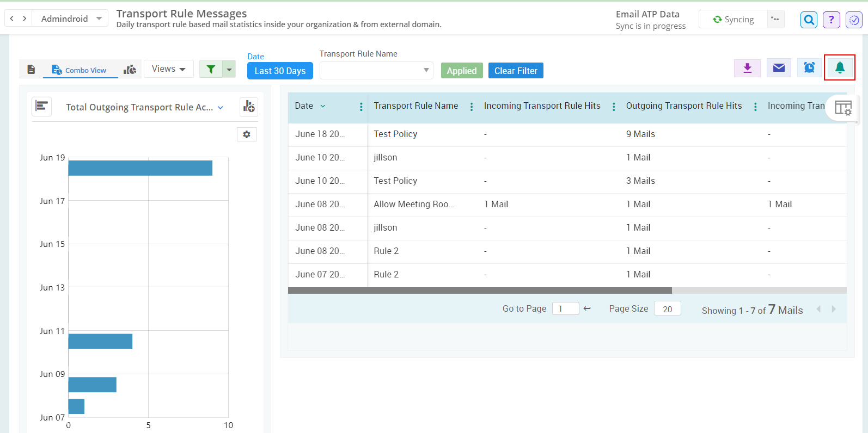
Task: Click the help question mark icon
Action: click(831, 20)
